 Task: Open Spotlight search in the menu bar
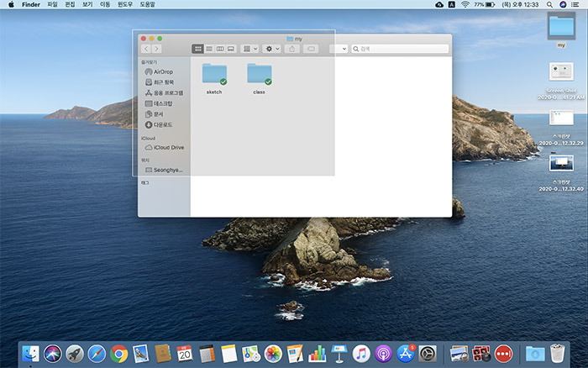point(549,4)
